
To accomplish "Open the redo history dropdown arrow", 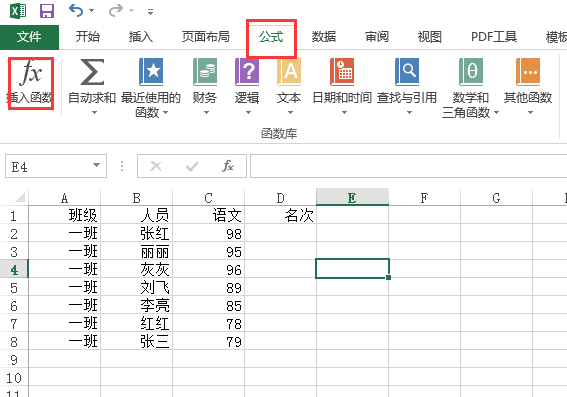I will click(x=132, y=10).
